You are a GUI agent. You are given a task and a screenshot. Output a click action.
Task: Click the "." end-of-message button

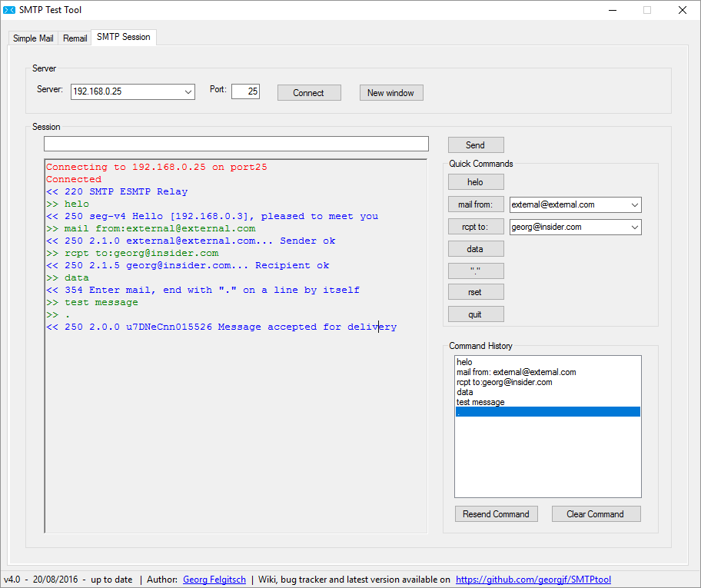tap(476, 271)
